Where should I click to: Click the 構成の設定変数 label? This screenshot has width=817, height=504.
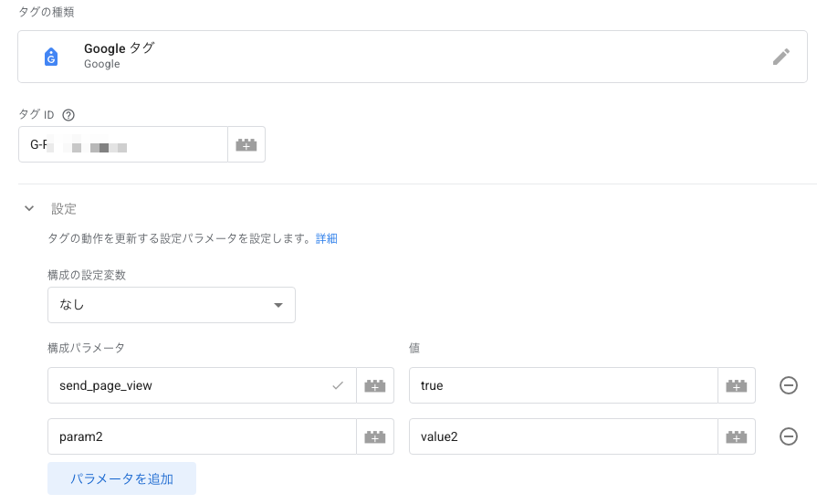click(x=87, y=275)
